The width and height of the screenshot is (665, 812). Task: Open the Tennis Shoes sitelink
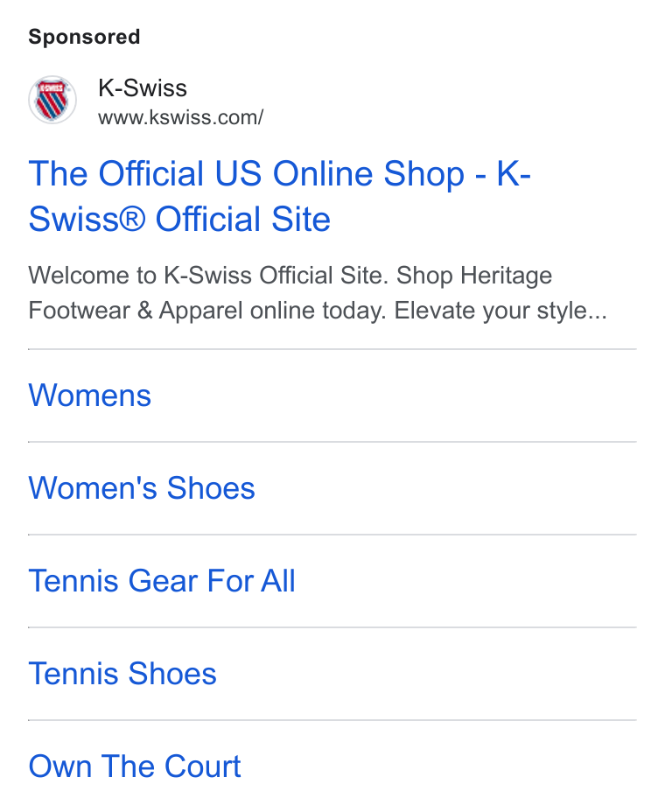pyautogui.click(x=122, y=674)
